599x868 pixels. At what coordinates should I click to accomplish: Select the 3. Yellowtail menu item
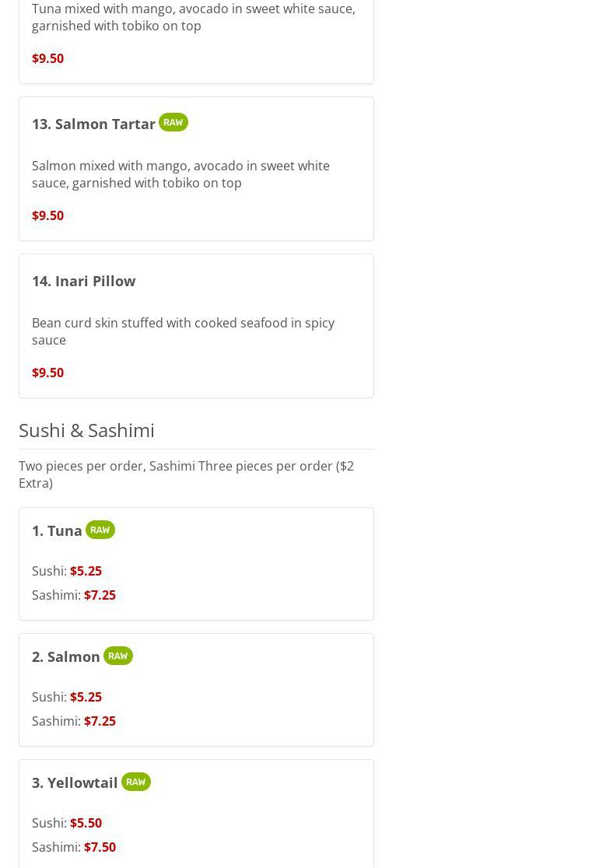(x=197, y=814)
